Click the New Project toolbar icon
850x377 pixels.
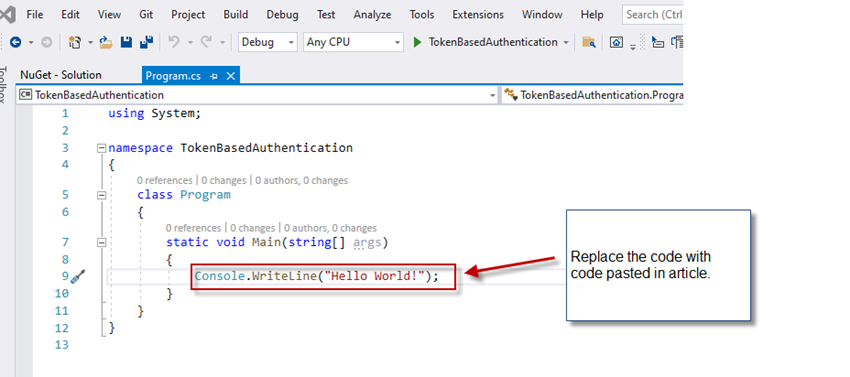(75, 42)
